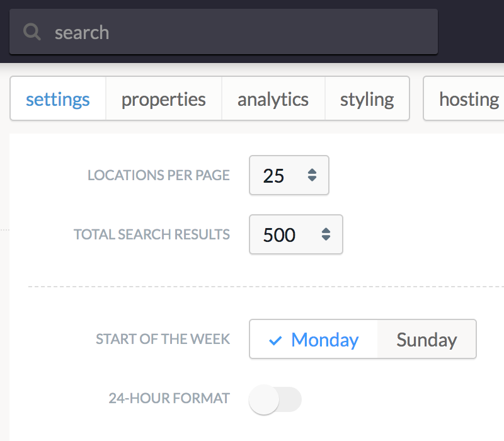Click the 24-hour format switch knob
Viewport: 504px width, 441px height.
[x=264, y=399]
